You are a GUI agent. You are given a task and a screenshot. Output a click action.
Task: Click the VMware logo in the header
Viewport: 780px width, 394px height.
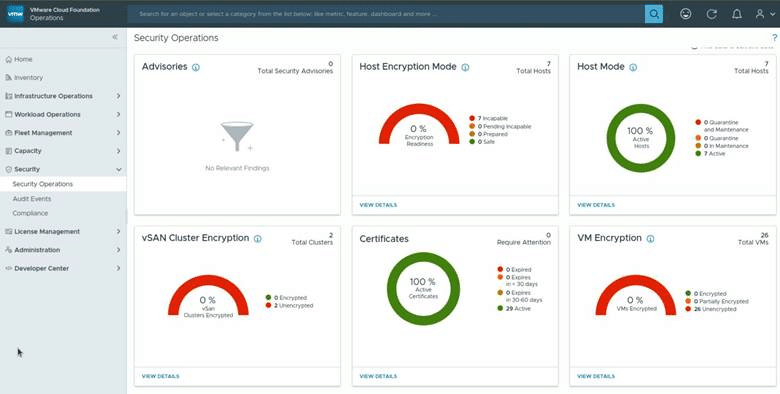click(15, 14)
